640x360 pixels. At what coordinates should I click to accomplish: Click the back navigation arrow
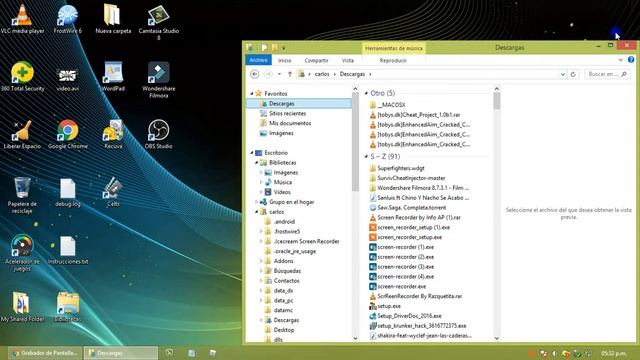255,74
